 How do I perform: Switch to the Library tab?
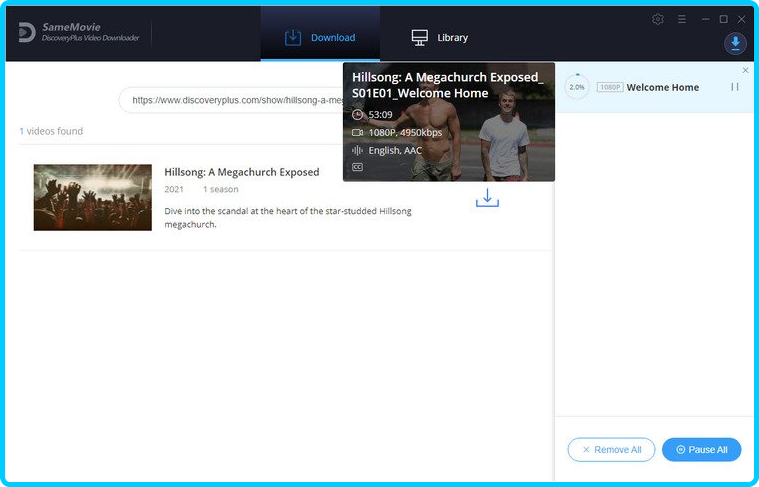tap(440, 37)
